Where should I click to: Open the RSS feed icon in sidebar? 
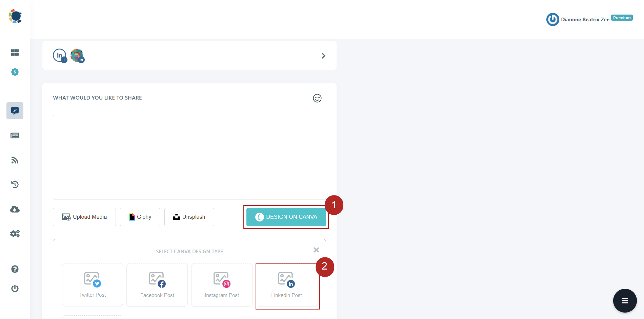point(15,160)
